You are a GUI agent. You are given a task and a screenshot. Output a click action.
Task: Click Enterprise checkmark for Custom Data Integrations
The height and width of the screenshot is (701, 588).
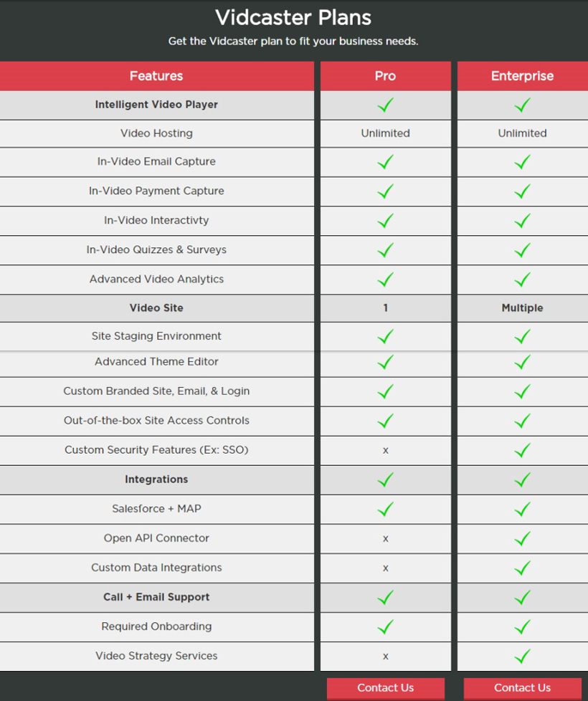click(x=522, y=568)
